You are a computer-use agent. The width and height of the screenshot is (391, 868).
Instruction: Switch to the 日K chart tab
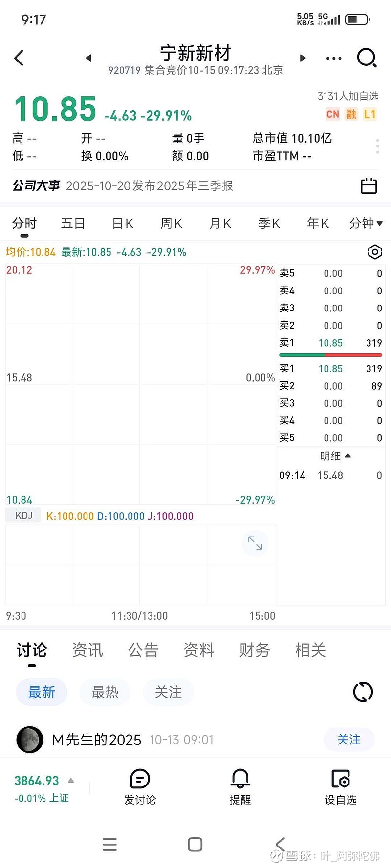pos(123,224)
